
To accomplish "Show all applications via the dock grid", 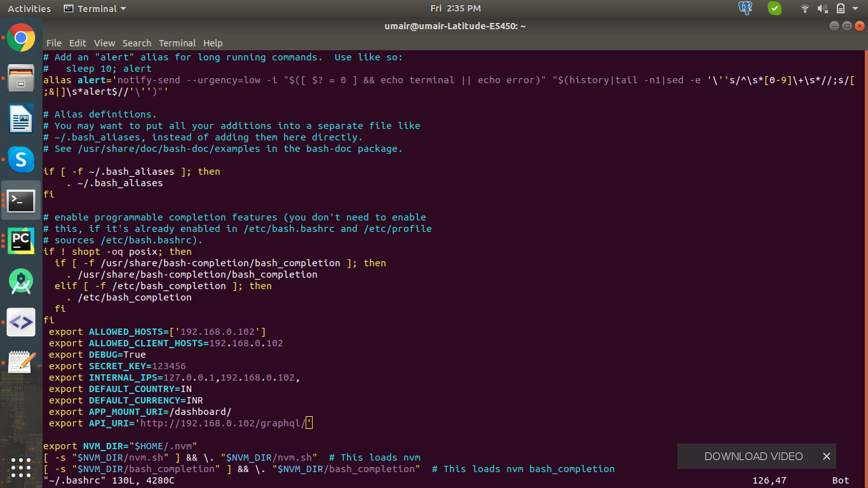I will pyautogui.click(x=21, y=468).
